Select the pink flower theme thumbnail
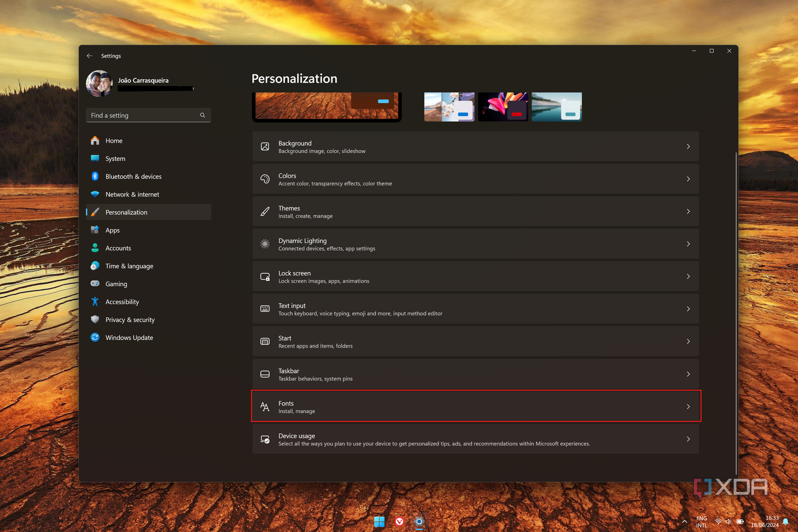The image size is (798, 532). click(x=503, y=106)
